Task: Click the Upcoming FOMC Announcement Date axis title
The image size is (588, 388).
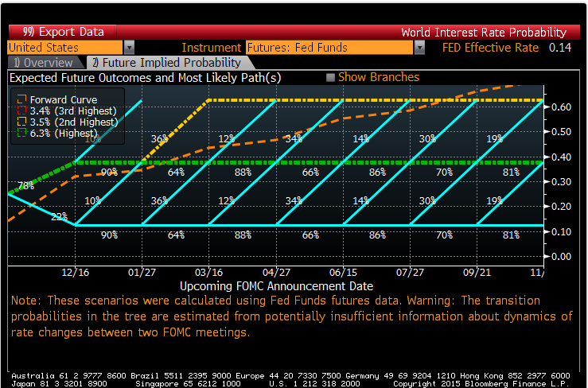Action: coord(276,286)
